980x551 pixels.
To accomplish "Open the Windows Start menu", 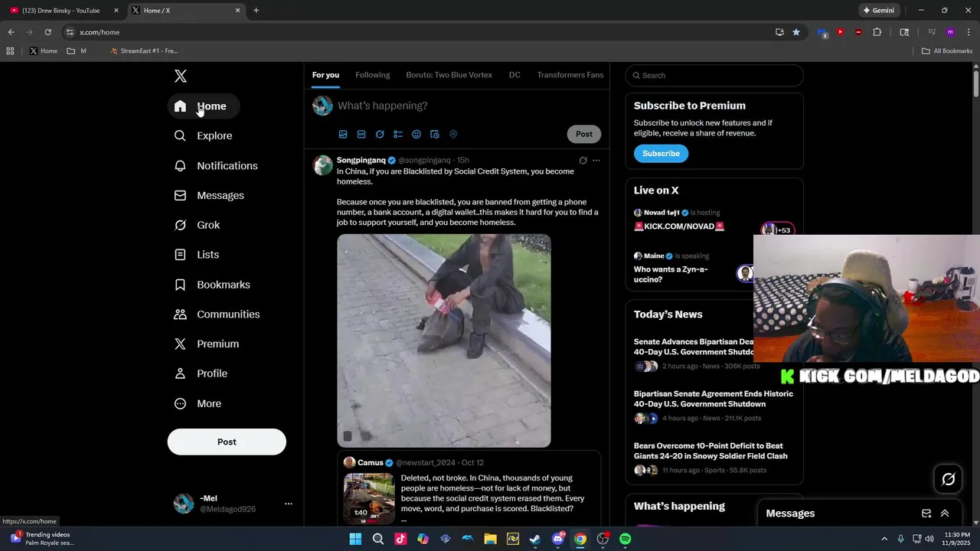I will (x=355, y=539).
